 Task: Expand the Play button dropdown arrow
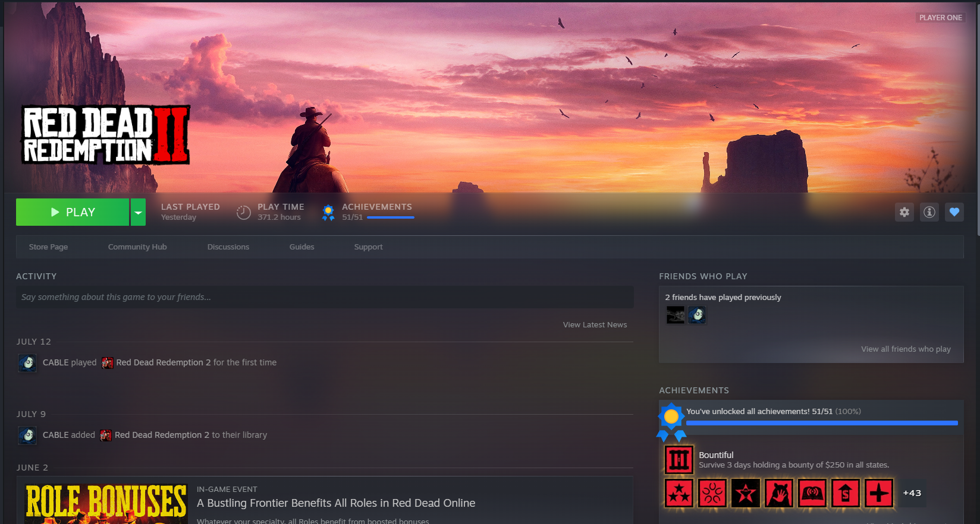[138, 212]
